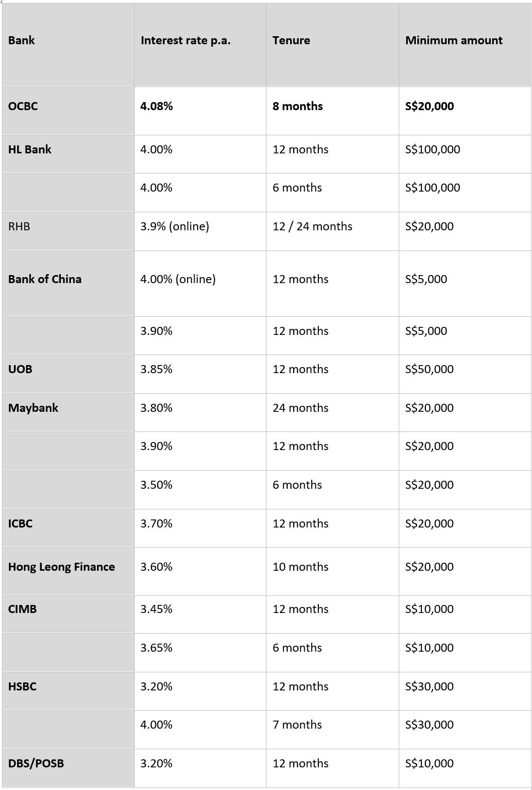Select the DBS/POSB bank cell
Viewport: 532px width, 790px height.
click(68, 768)
